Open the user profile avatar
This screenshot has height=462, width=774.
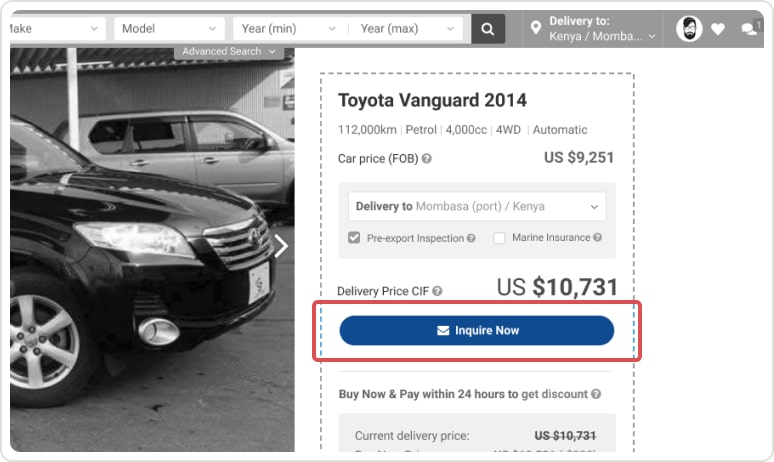689,29
